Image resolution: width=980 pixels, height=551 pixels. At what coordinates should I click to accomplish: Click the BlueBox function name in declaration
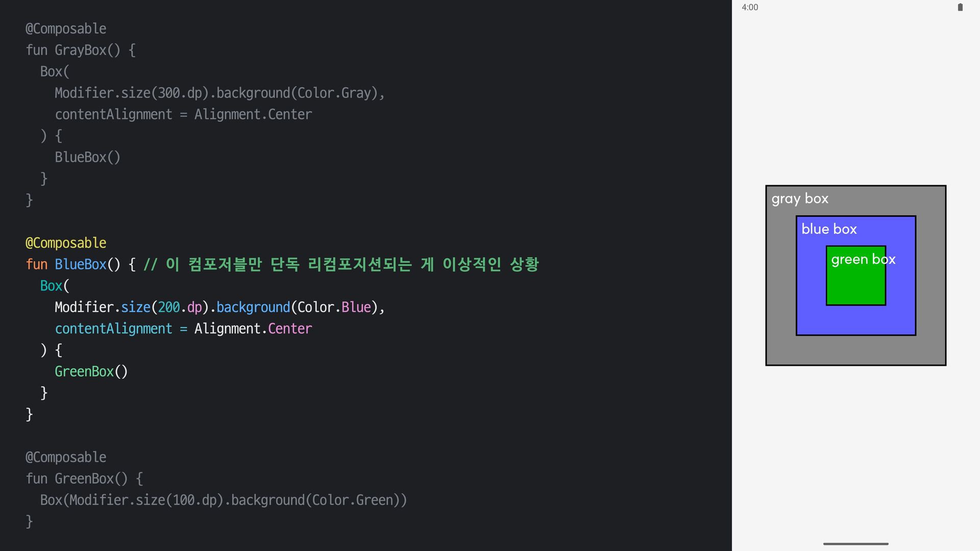tap(80, 264)
